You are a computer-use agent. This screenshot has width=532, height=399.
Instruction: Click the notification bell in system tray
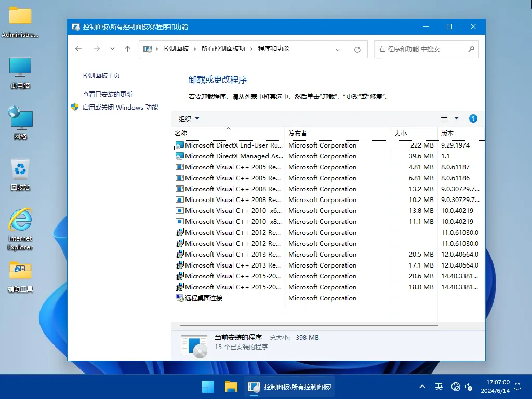click(518, 387)
